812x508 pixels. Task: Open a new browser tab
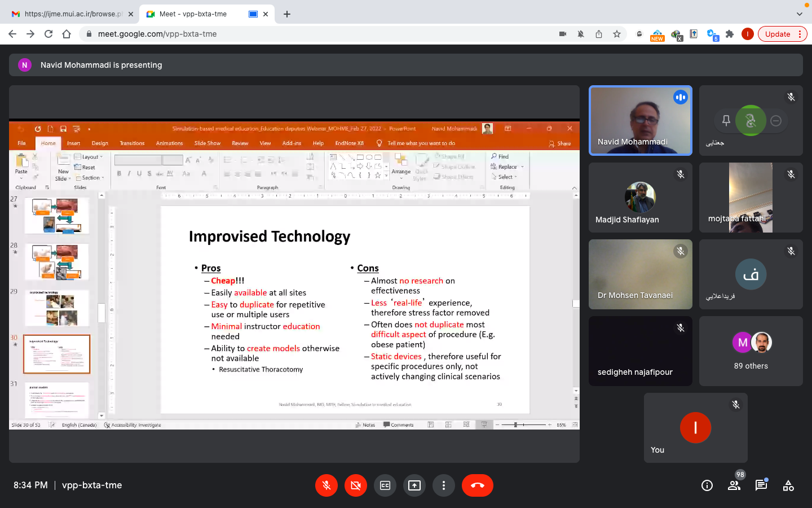(x=287, y=14)
